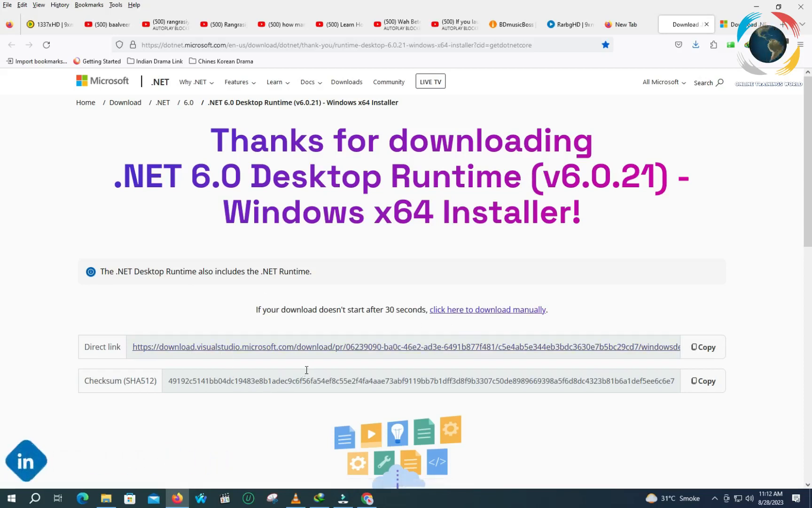Close the active Download tab
This screenshot has height=508, width=812.
pyautogui.click(x=706, y=24)
